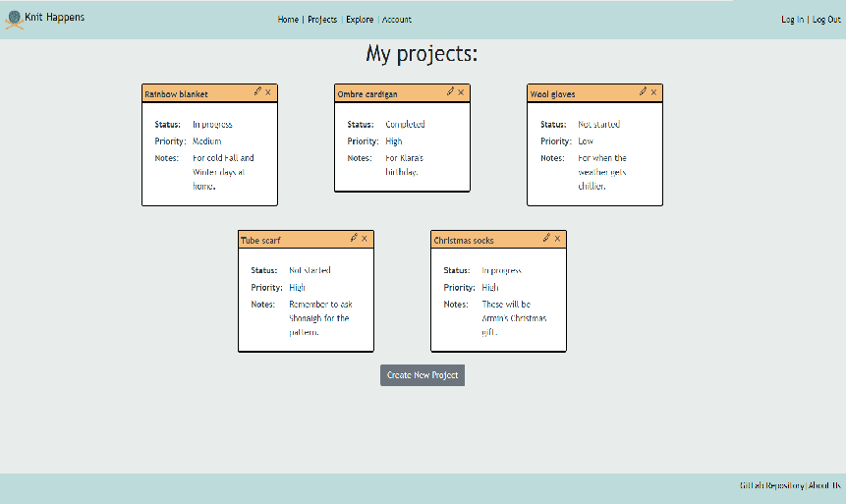Click the Knit Happens yarn logo icon

coord(14,20)
